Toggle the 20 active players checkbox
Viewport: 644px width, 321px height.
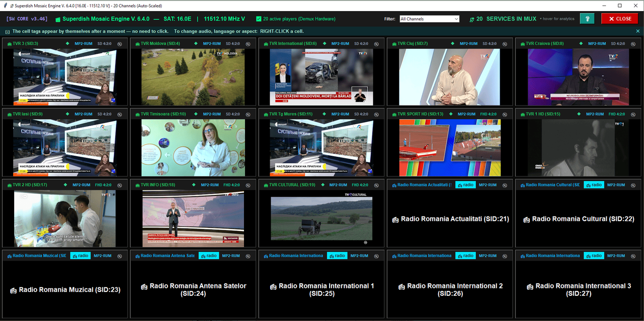pyautogui.click(x=259, y=19)
